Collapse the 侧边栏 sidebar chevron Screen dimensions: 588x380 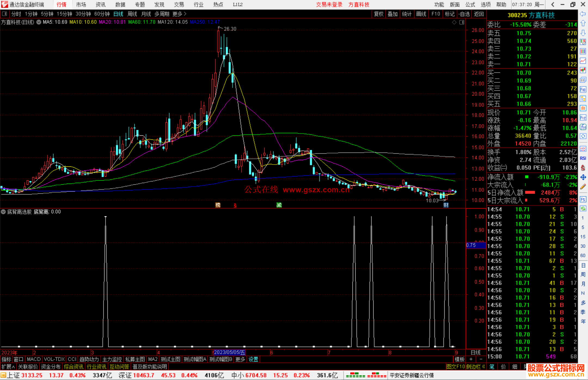[483, 367]
